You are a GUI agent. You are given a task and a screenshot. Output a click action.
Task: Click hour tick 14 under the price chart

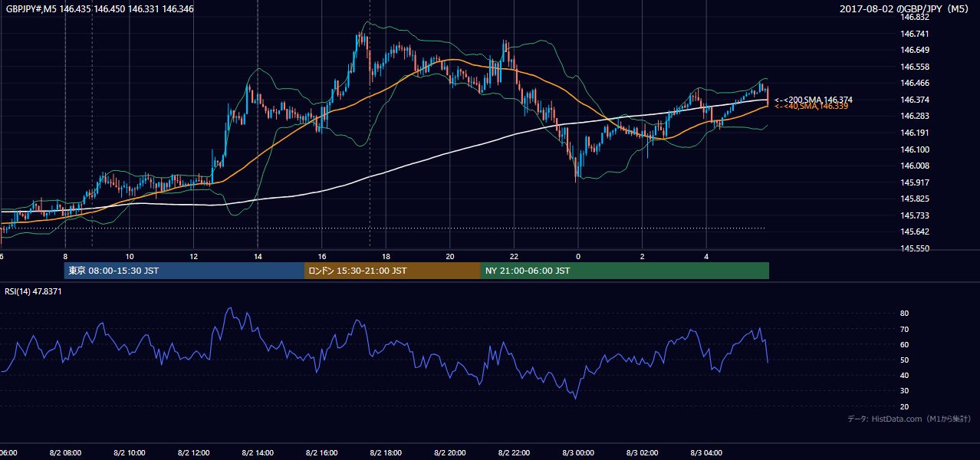coord(258,256)
